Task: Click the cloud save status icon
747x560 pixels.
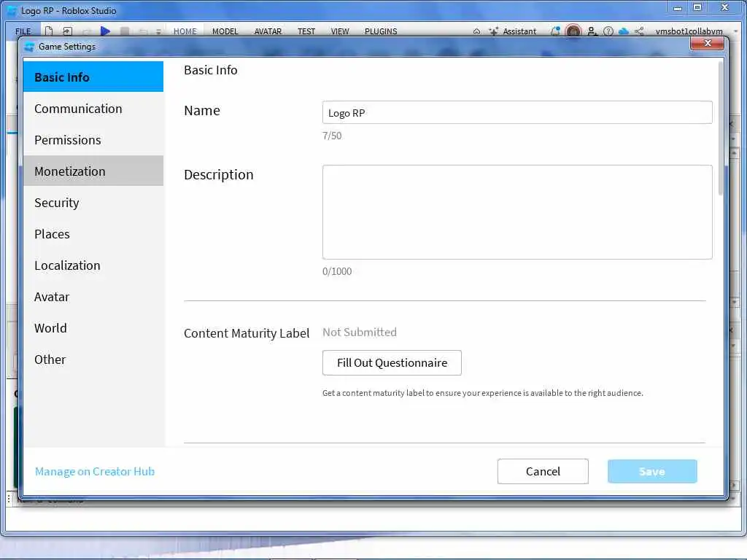Action: coord(623,31)
